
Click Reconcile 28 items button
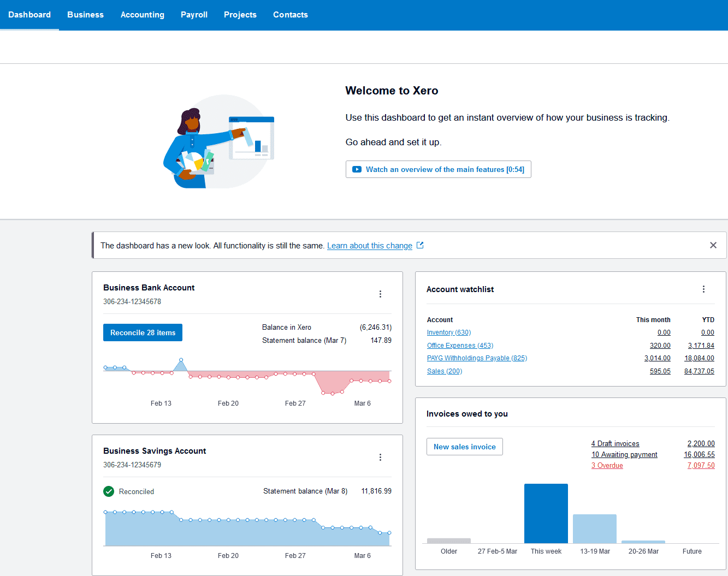pos(143,332)
